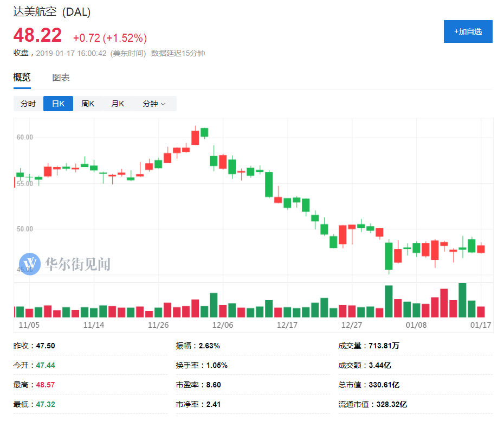Click the 今开 47.44 opening price value
The height and width of the screenshot is (427, 504).
tap(46, 365)
